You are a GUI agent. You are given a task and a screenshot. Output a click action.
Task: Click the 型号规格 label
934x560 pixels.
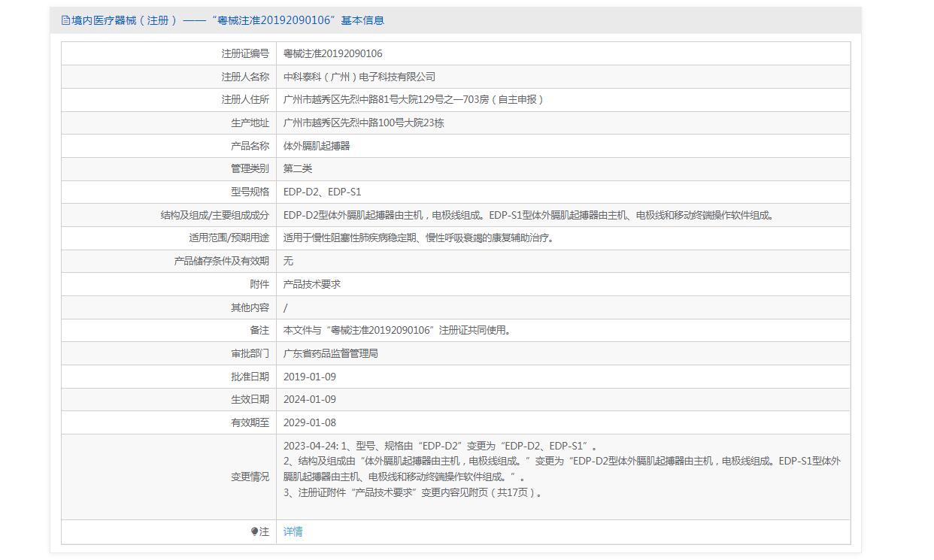250,192
